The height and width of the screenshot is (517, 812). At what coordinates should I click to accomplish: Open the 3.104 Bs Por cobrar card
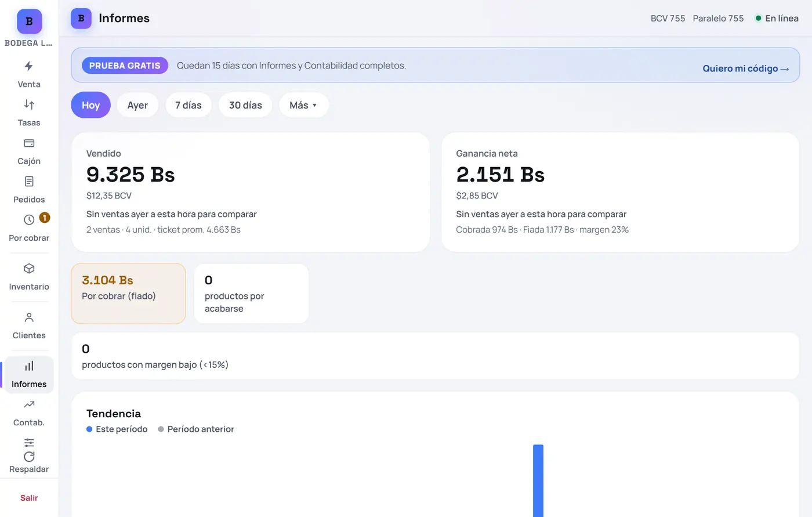pos(128,294)
